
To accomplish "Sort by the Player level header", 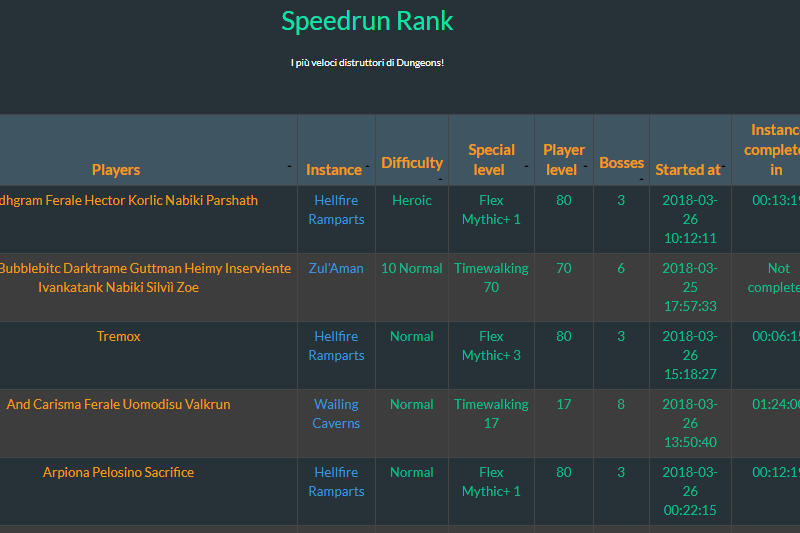I will pyautogui.click(x=564, y=160).
